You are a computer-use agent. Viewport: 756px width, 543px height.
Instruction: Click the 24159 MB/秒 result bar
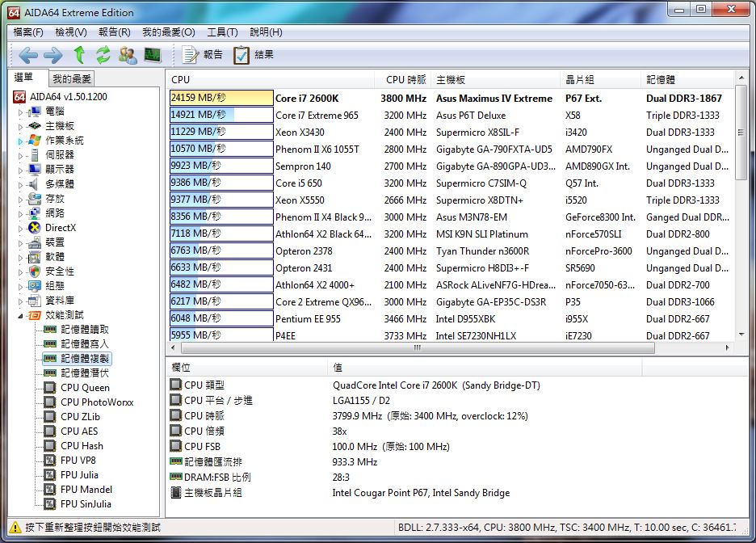click(221, 98)
